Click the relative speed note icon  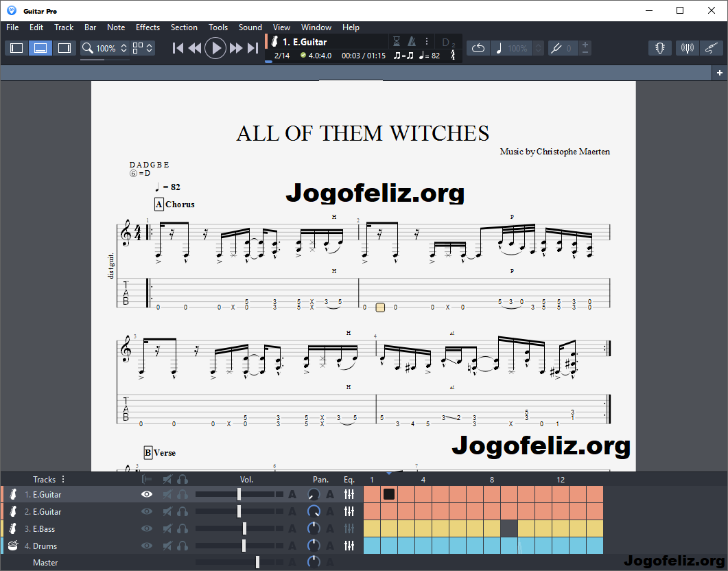pos(499,48)
